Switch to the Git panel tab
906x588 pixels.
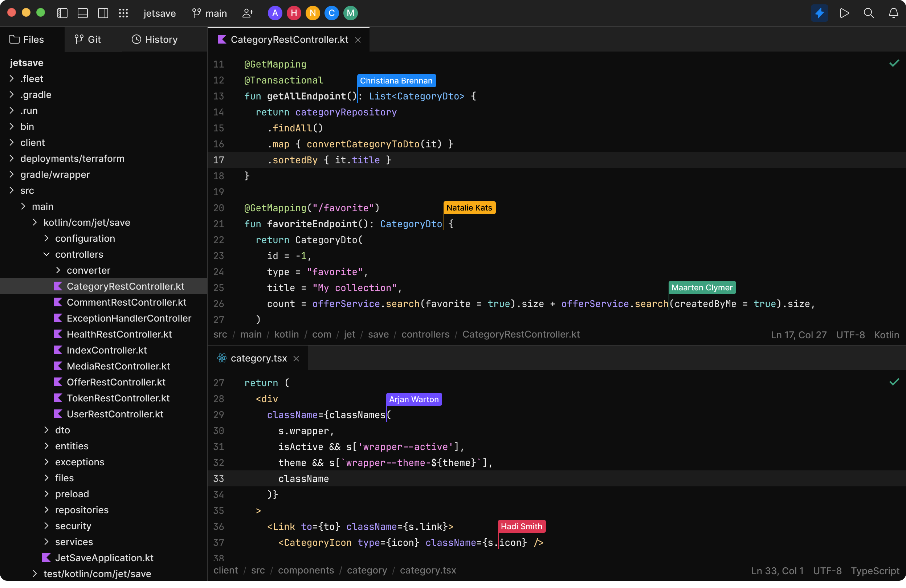88,39
